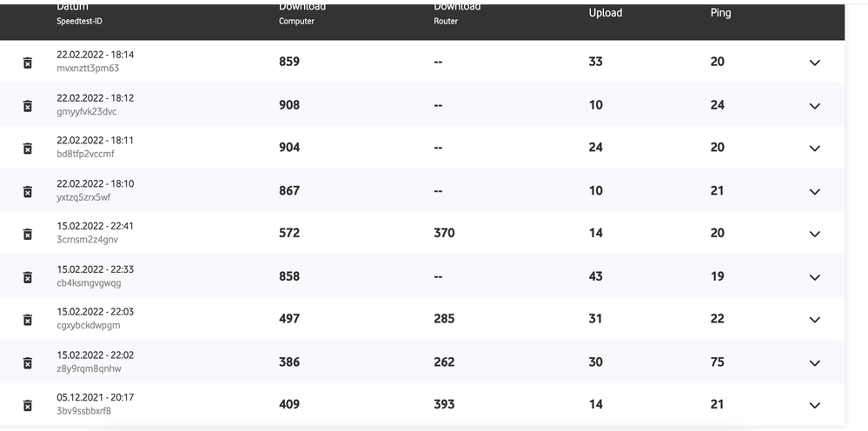
Task: Click the Upload column header
Action: tap(606, 13)
